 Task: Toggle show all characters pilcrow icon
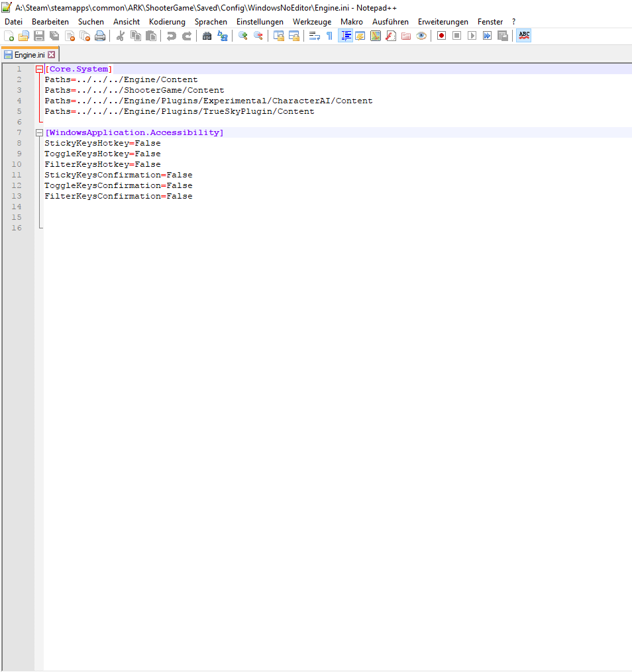click(x=329, y=36)
